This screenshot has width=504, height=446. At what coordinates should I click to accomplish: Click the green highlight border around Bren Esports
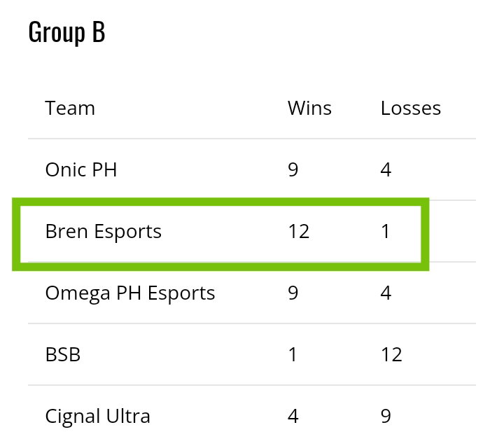[220, 202]
